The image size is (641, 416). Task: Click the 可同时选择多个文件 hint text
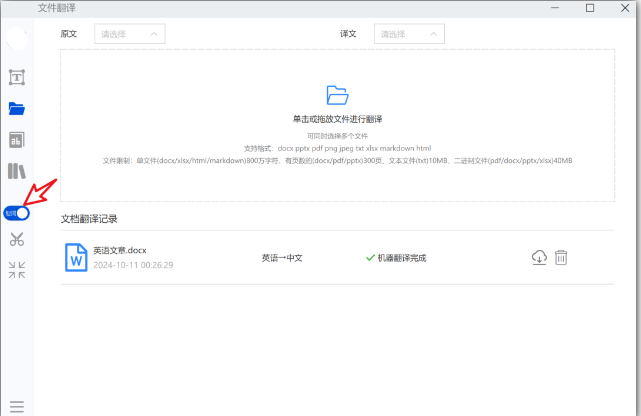click(x=338, y=136)
